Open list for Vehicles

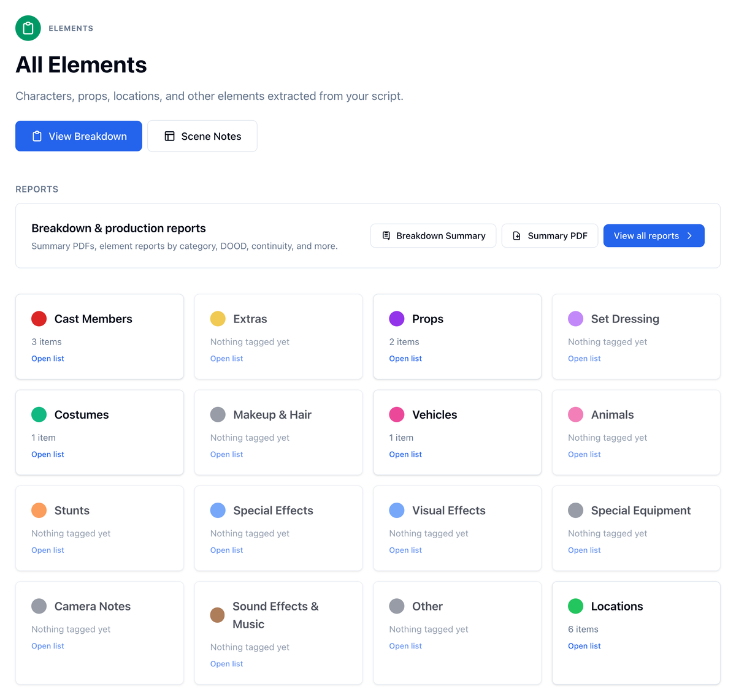(405, 454)
